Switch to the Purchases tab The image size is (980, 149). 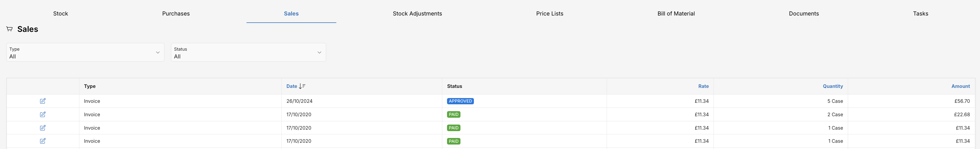point(176,14)
